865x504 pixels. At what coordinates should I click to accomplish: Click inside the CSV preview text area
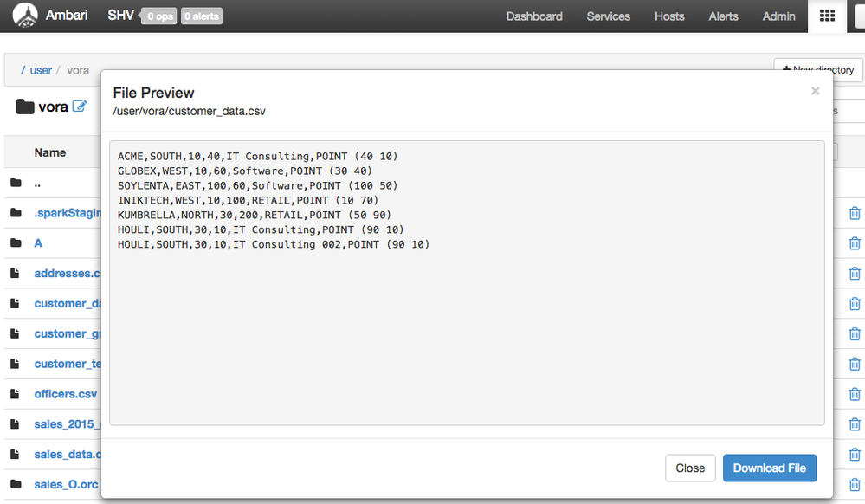pos(467,338)
